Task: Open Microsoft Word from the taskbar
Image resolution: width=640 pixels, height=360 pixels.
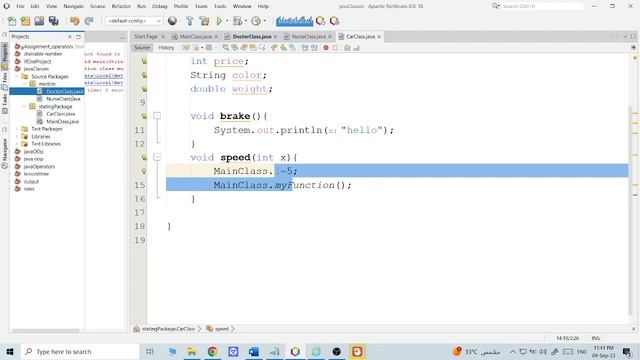Action: [x=253, y=351]
